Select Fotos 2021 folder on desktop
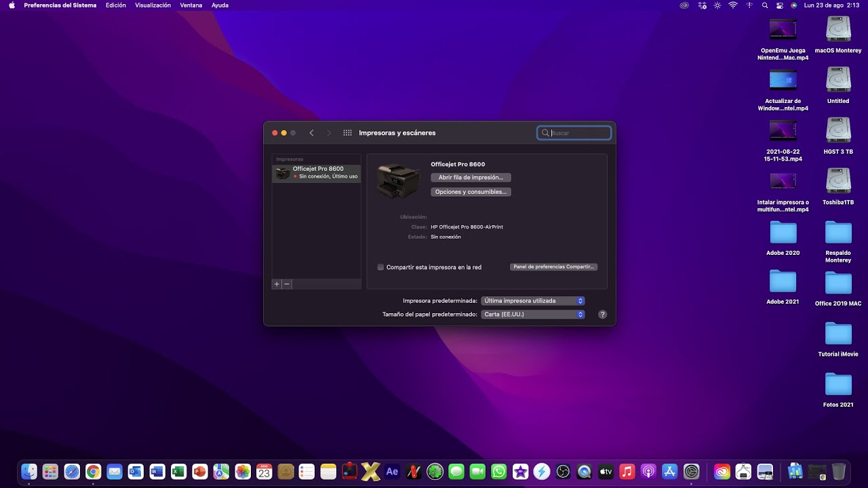Screen dimensions: 868x488 coord(838,390)
